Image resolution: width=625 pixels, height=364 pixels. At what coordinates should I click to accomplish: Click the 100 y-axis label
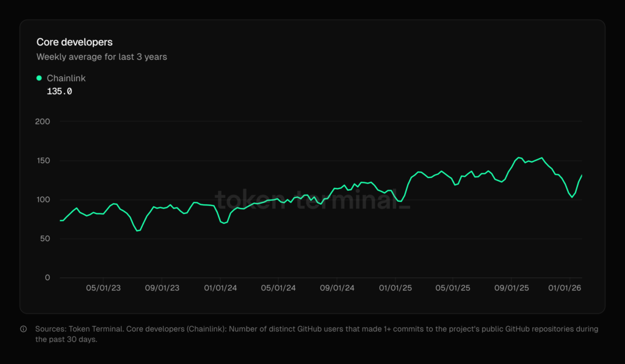pyautogui.click(x=42, y=200)
